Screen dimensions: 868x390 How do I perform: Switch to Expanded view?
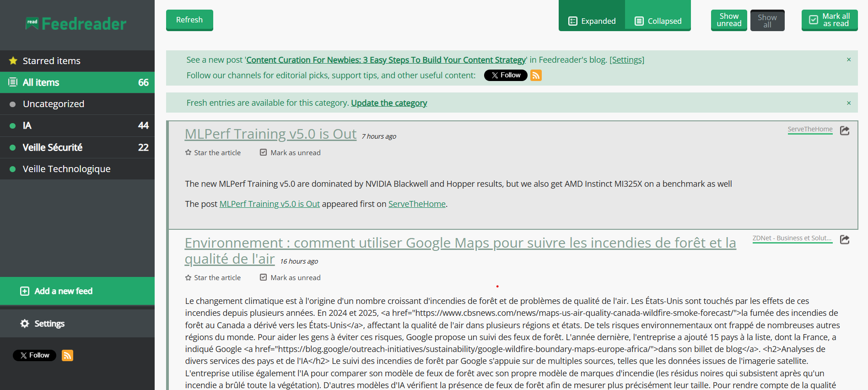[592, 21]
